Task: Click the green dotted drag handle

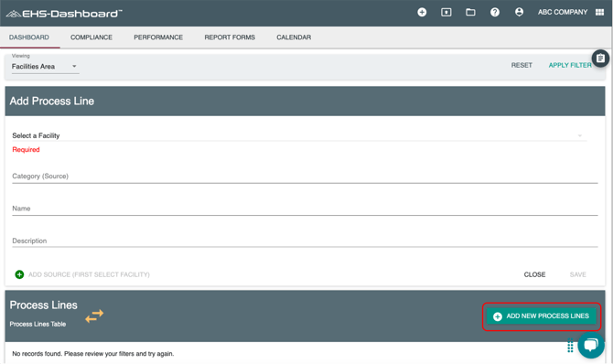Action: coord(570,346)
